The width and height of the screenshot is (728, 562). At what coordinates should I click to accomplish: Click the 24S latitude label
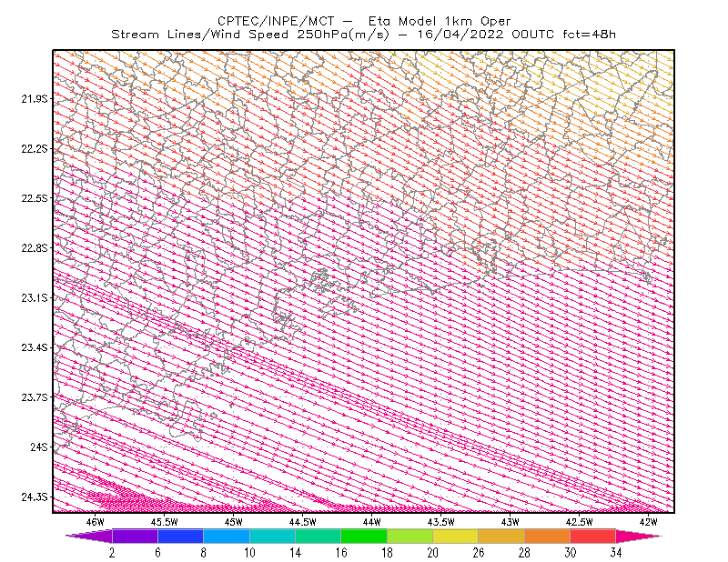(39, 447)
